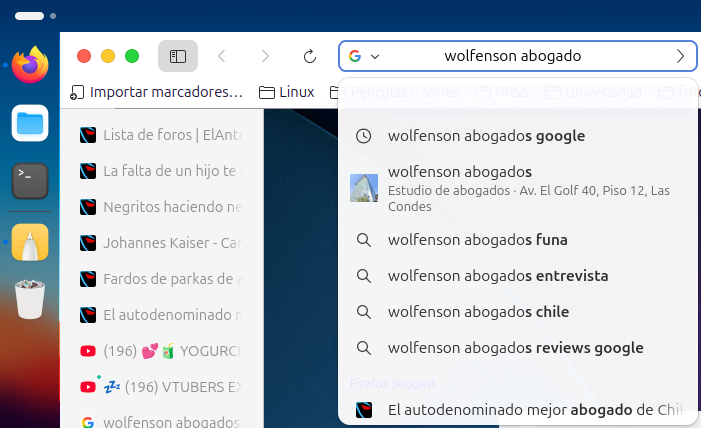This screenshot has height=428, width=701.
Task: Open sidebar tab El autodenominado
Action: point(161,315)
